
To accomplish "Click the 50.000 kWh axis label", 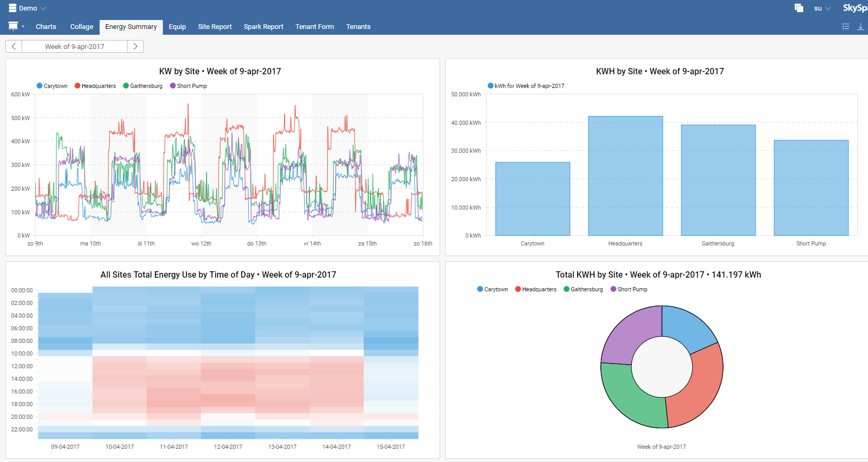I will click(x=466, y=94).
